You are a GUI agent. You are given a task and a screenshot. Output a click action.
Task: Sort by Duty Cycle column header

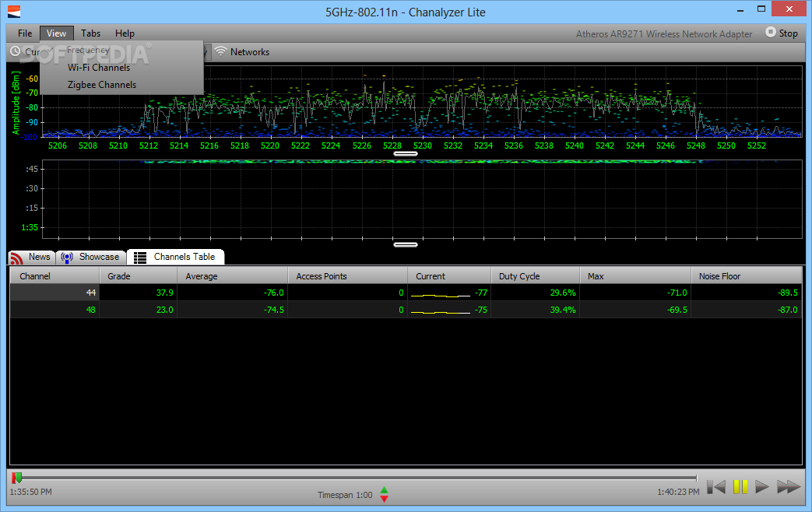click(x=535, y=276)
